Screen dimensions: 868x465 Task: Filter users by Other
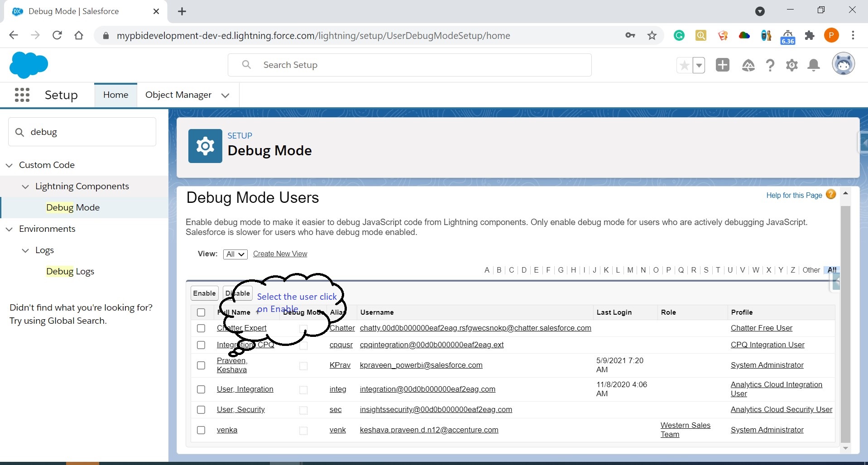pos(811,270)
